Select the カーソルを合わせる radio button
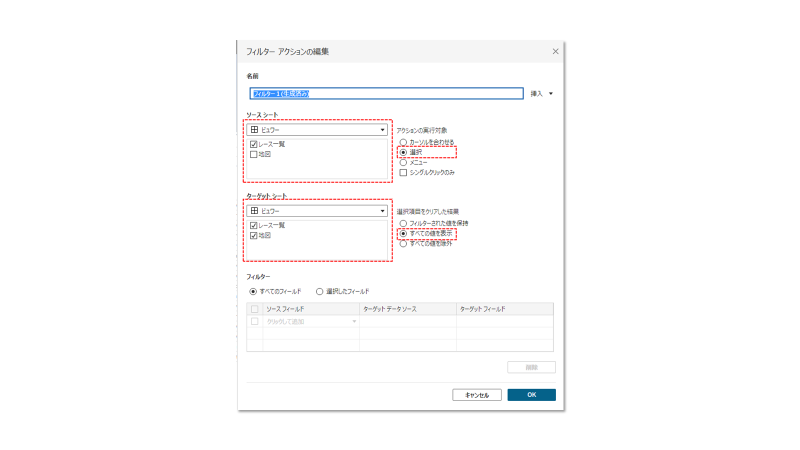 pos(403,142)
